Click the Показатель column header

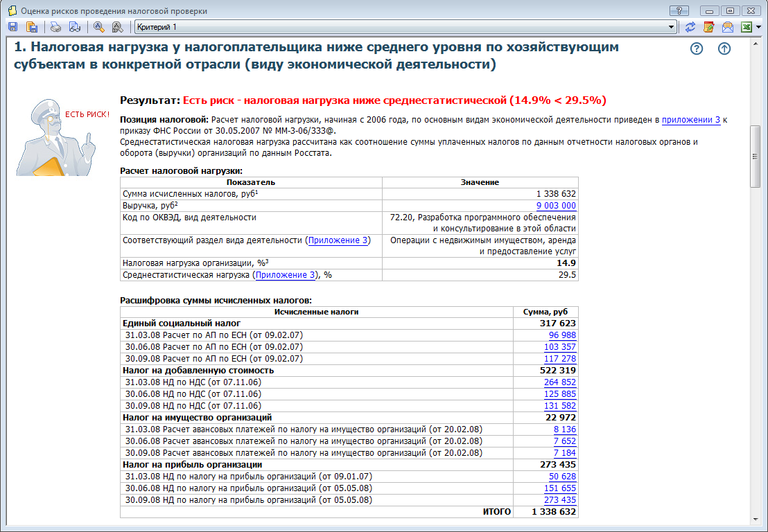251,183
